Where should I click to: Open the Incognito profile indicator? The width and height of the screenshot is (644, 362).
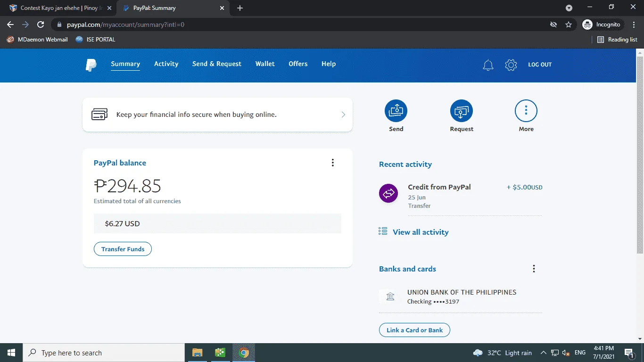tap(602, 25)
